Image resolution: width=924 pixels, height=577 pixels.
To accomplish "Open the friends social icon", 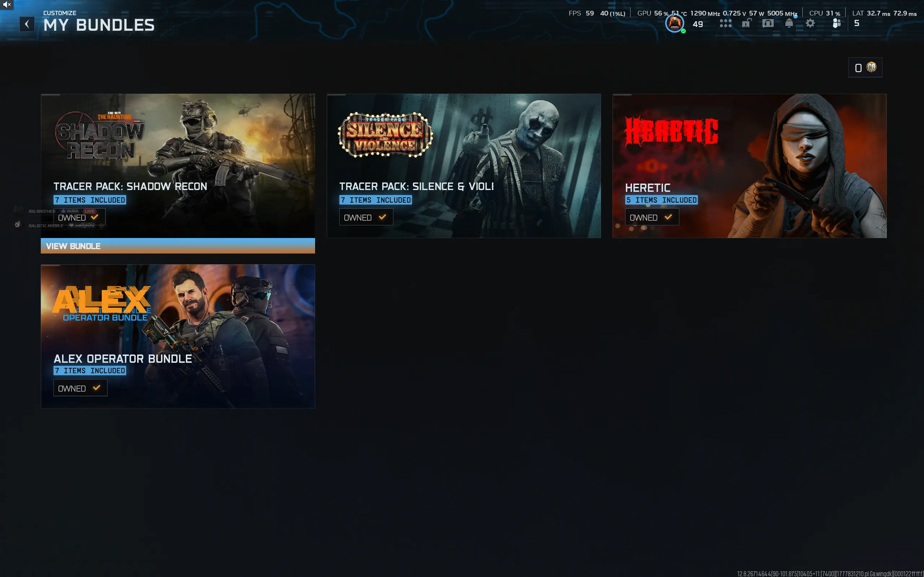I will pyautogui.click(x=836, y=23).
